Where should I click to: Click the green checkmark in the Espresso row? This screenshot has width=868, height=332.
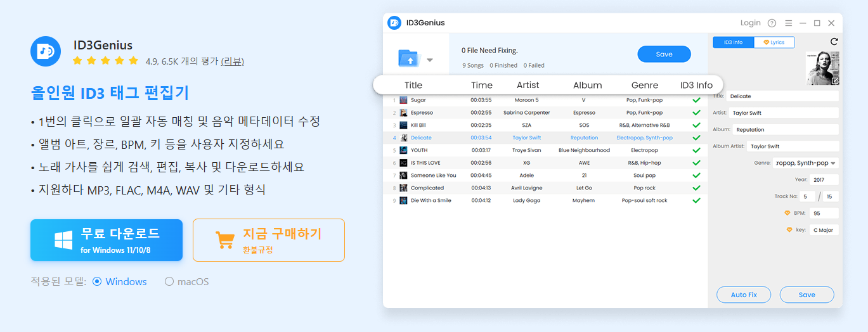(696, 113)
